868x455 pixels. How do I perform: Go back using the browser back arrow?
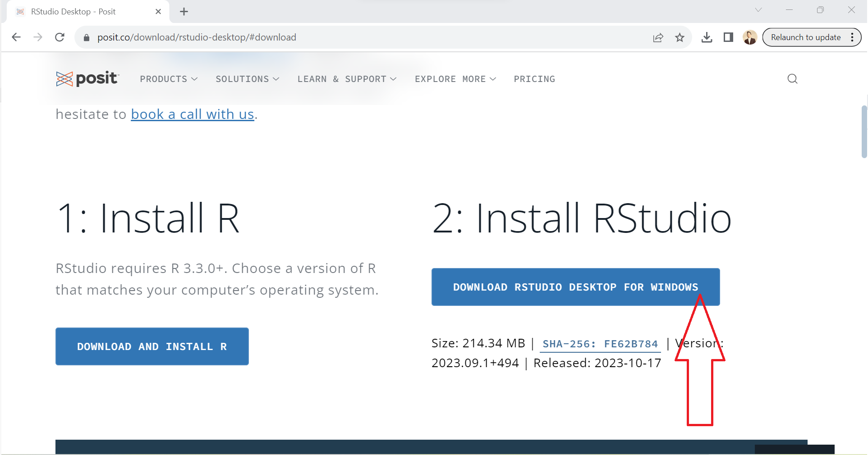16,37
